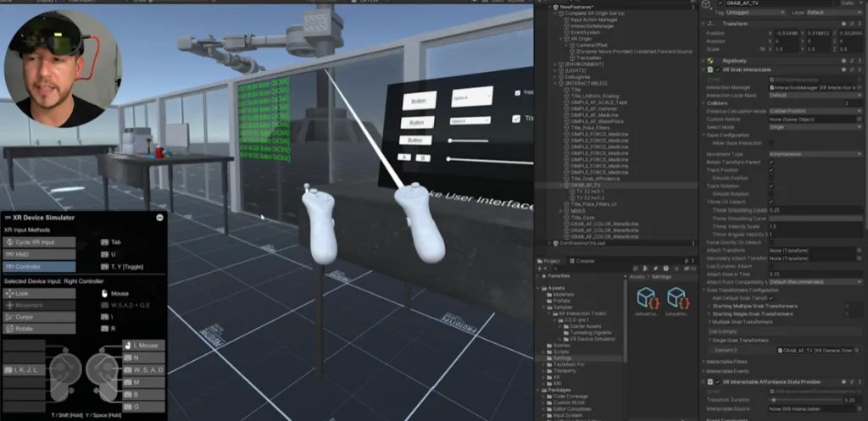The width and height of the screenshot is (868, 421).
Task: Select Input Action Manager in Hierarchy
Action: pyautogui.click(x=594, y=20)
